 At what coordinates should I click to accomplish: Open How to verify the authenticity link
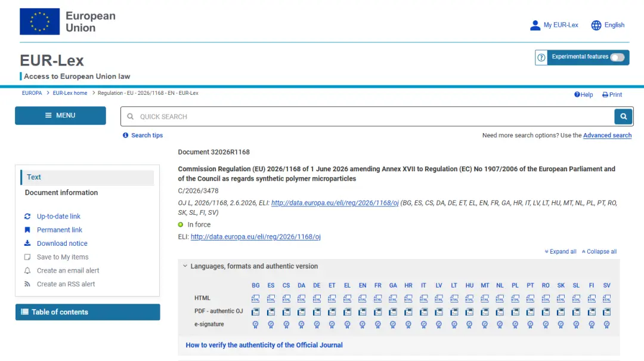264,345
